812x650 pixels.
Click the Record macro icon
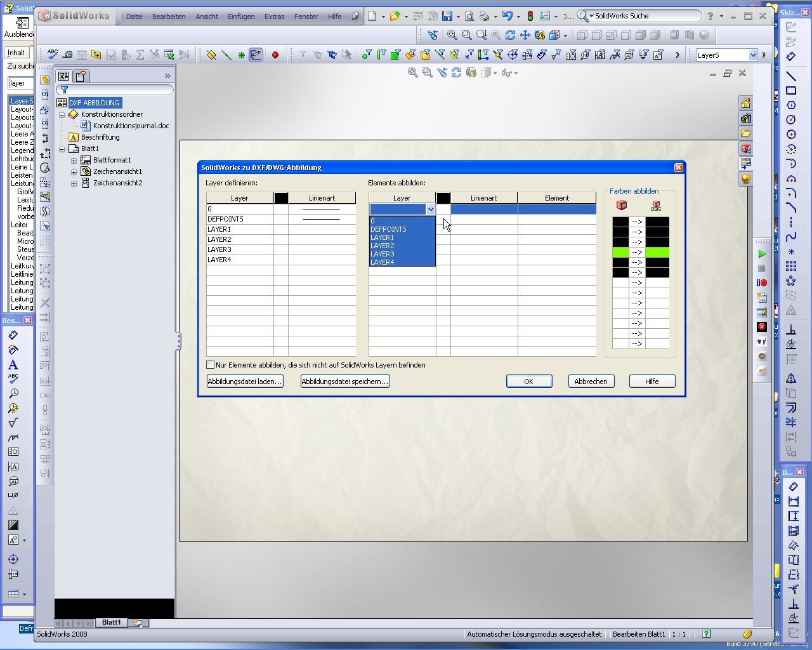click(762, 283)
